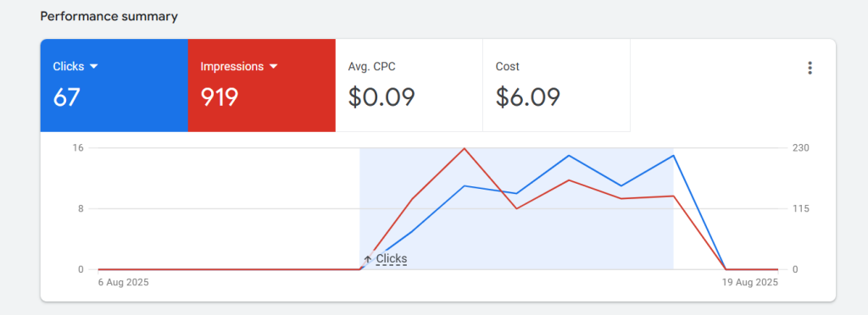Click the Performance summary heading
This screenshot has width=868, height=315.
click(109, 17)
